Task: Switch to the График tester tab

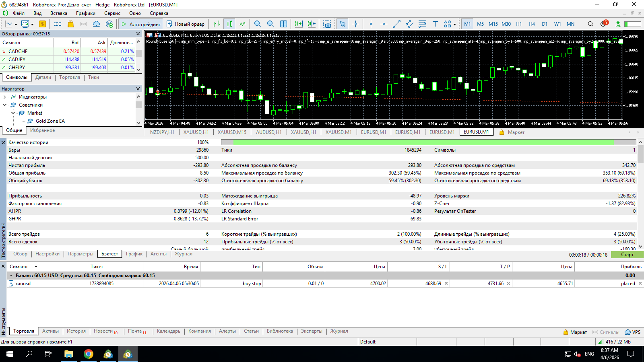Action: (x=134, y=254)
